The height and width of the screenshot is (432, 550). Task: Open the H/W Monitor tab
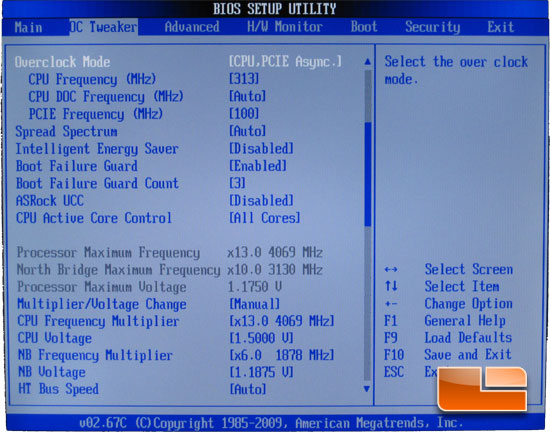pos(285,27)
